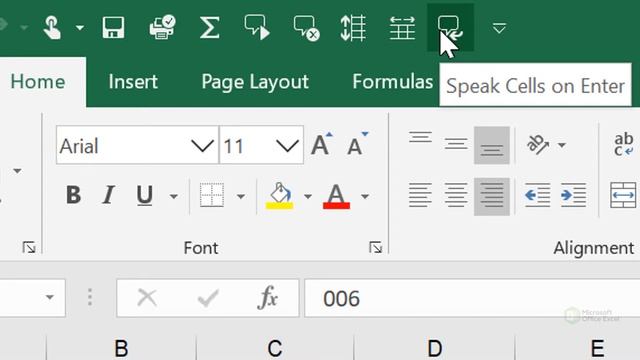Viewport: 640px width, 360px height.
Task: Select column B header
Action: pos(121,348)
